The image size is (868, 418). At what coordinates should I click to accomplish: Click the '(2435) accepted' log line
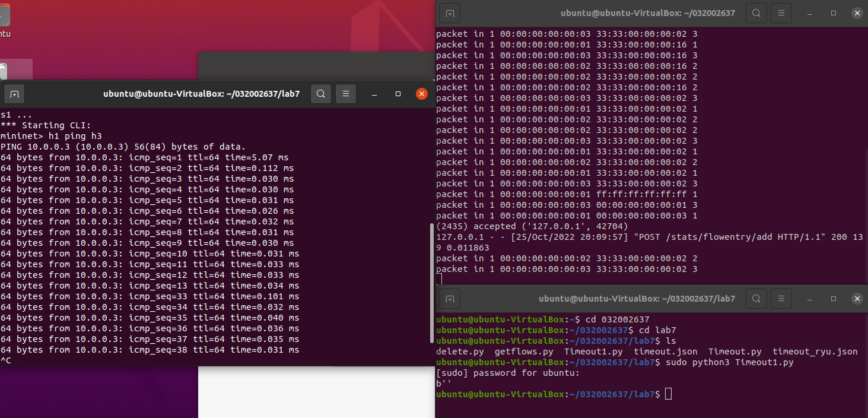[532, 226]
